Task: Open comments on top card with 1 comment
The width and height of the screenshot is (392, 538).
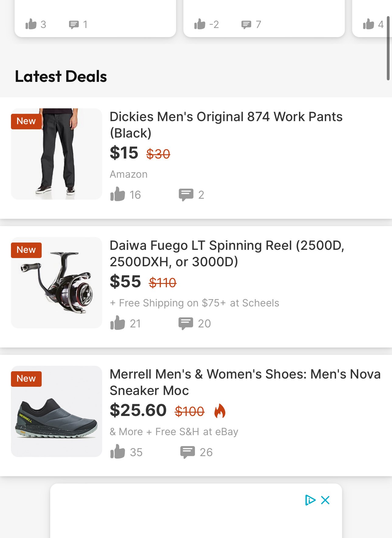Action: [74, 25]
